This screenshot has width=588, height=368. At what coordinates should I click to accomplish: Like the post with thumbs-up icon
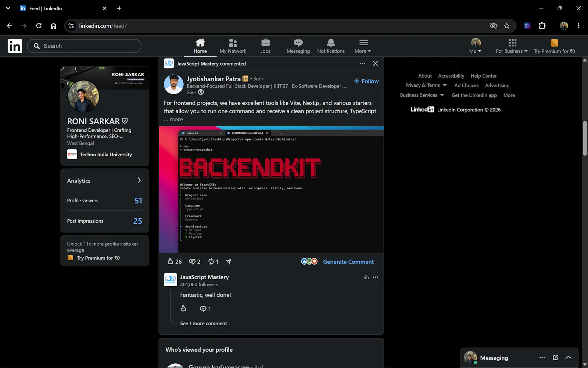pos(171,261)
